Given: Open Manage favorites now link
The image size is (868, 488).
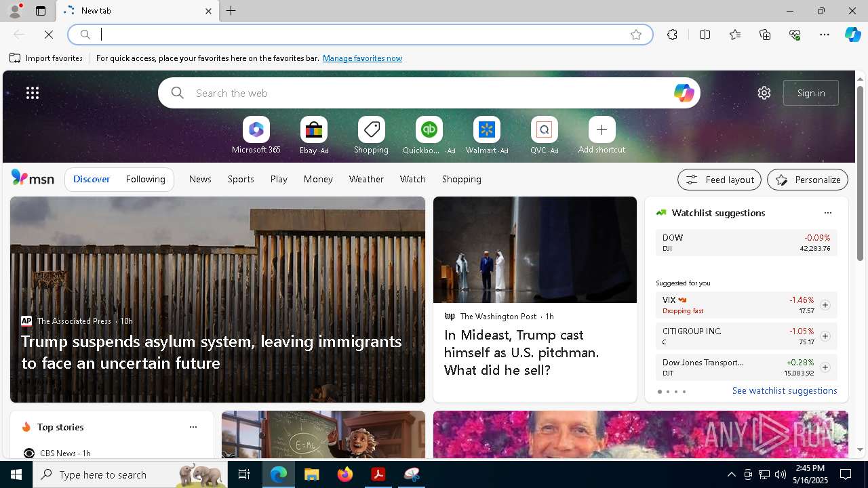Looking at the screenshot, I should 362,58.
